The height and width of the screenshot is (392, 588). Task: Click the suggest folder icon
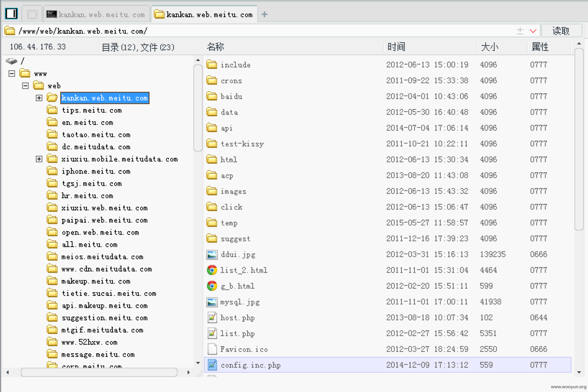click(x=212, y=239)
